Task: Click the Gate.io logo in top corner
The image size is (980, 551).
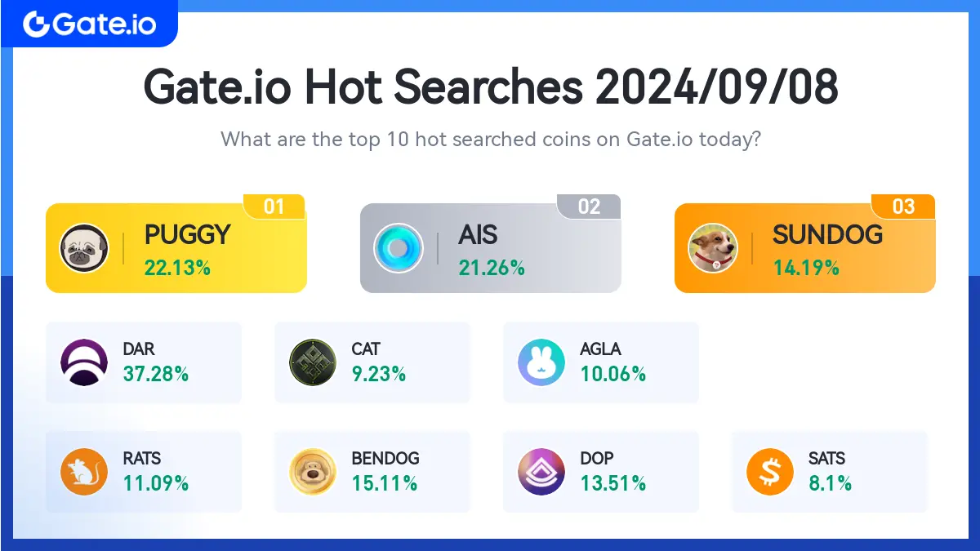Action: coord(88,24)
